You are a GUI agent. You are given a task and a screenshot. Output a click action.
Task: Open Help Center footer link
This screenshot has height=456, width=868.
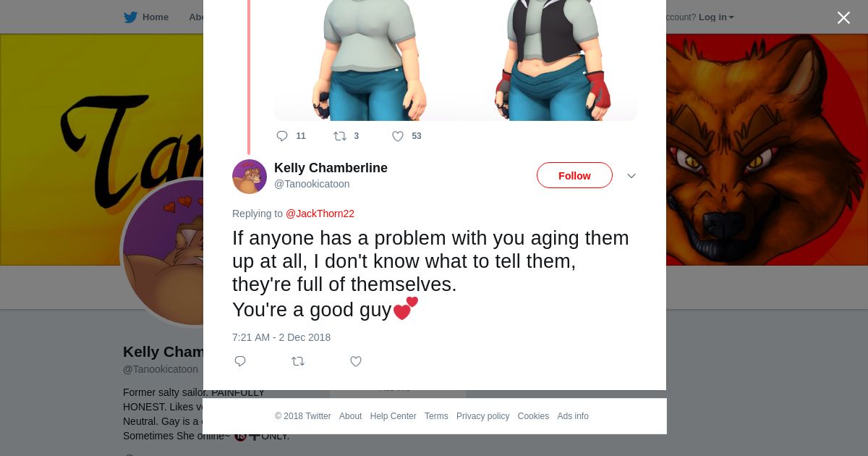pos(393,416)
